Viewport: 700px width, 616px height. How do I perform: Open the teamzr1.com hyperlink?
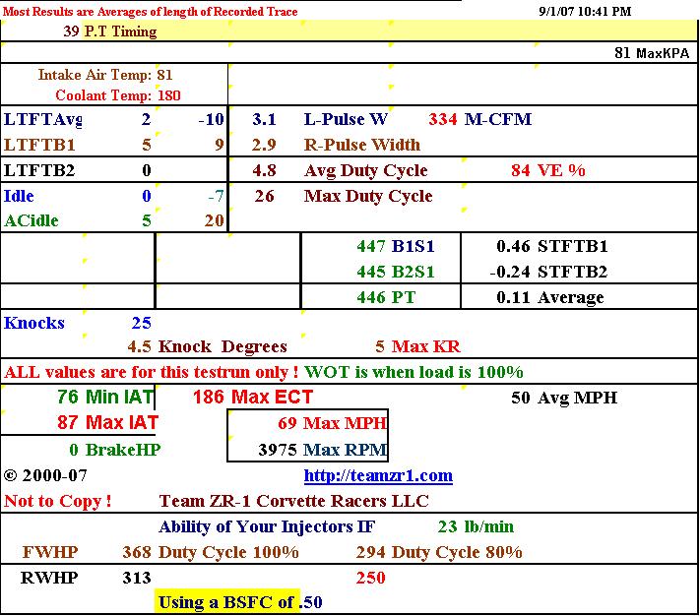378,476
